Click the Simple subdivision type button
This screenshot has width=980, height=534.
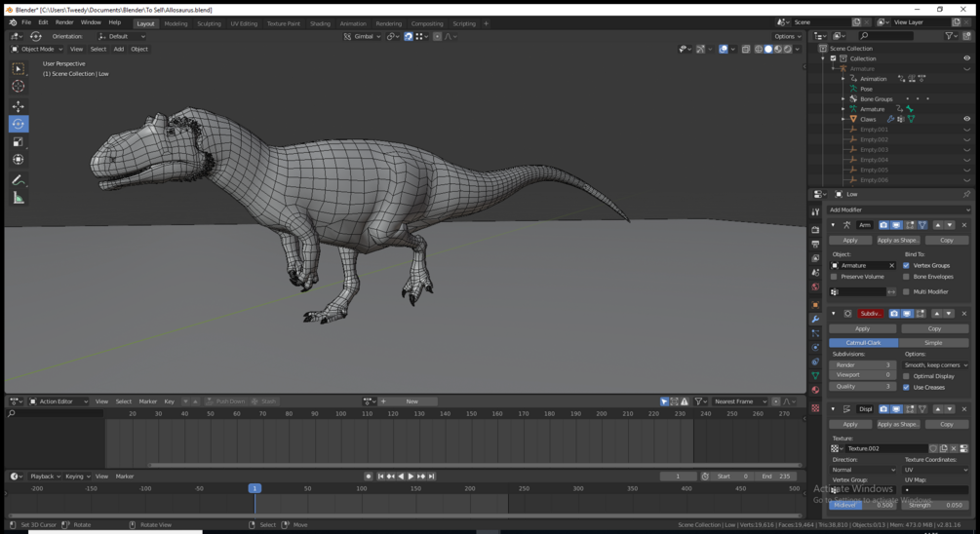tap(933, 343)
